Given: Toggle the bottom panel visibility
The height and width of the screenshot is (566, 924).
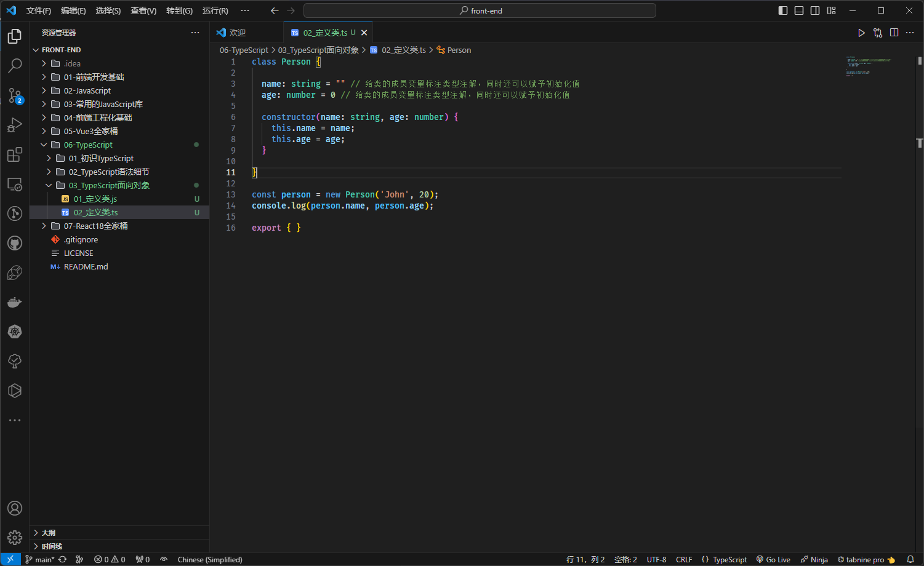Looking at the screenshot, I should [799, 10].
